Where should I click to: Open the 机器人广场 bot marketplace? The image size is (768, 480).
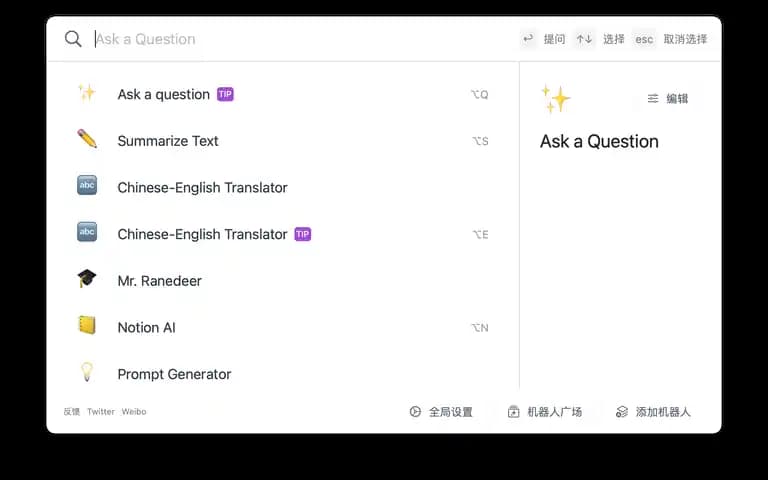(545, 411)
